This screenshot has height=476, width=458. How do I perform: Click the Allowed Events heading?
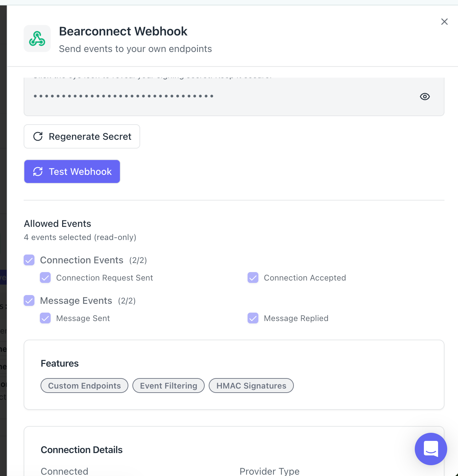click(x=57, y=223)
